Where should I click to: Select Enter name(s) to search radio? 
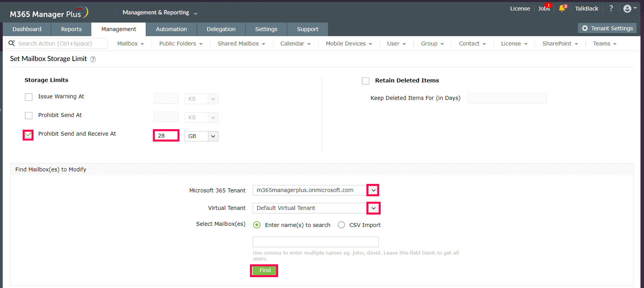257,225
